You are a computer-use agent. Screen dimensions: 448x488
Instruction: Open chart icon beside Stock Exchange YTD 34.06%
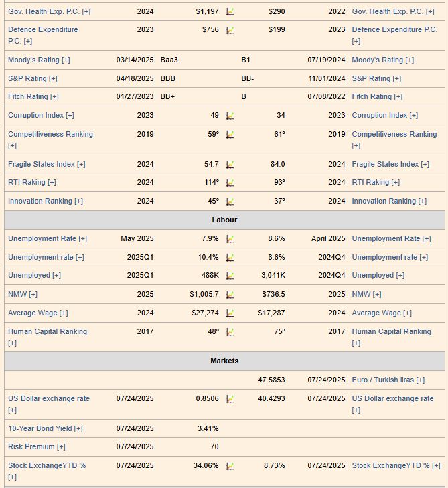point(230,466)
